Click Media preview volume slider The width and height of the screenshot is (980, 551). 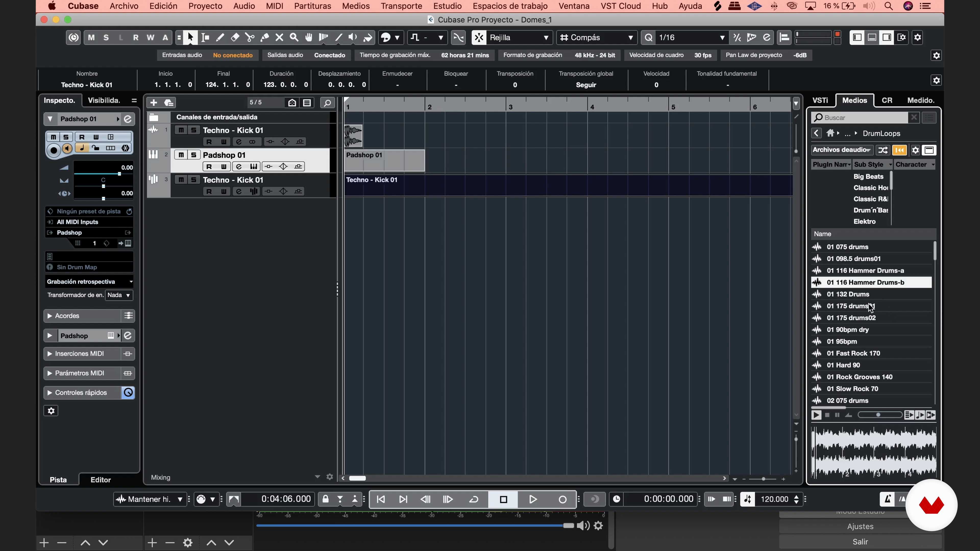click(880, 415)
